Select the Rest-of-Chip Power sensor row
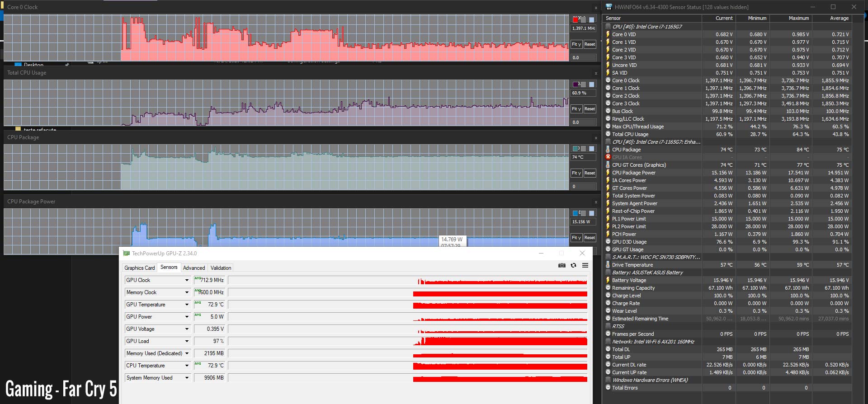868x404 pixels. click(x=727, y=211)
